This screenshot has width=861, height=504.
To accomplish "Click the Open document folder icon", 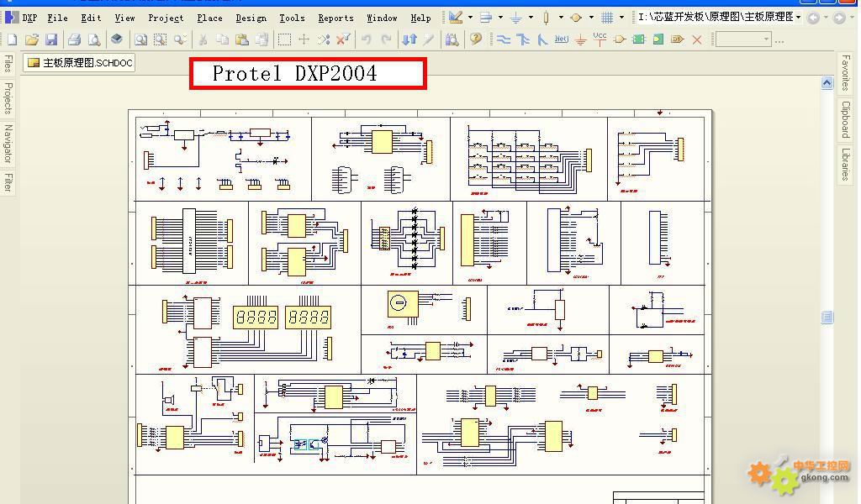I will pyautogui.click(x=32, y=39).
